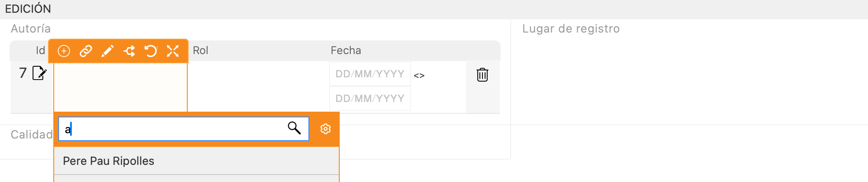Click the circular reset arrow icon
The height and width of the screenshot is (182, 868).
pos(151,51)
